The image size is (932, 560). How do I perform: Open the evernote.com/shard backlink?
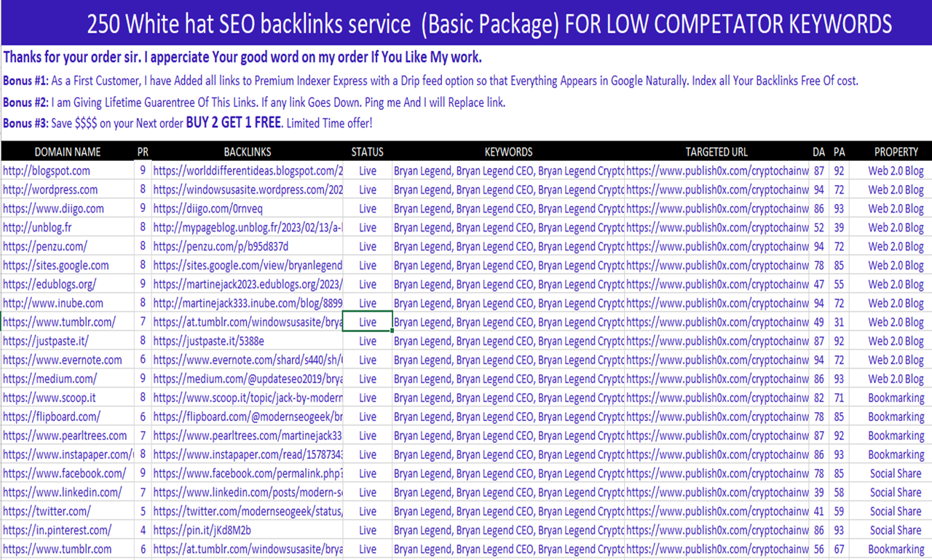(x=248, y=360)
